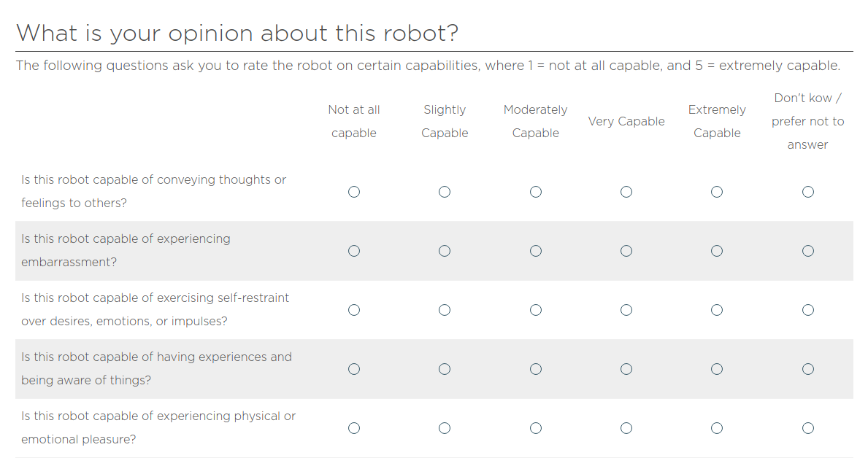The height and width of the screenshot is (458, 868).
Task: Click the 'Is this robot capable of experiencing embarrassment?' question text
Action: [x=126, y=251]
